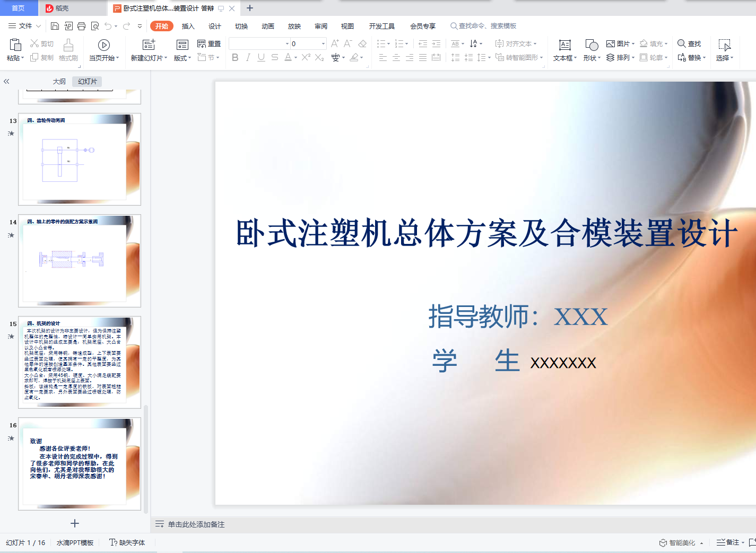
Task: Click the New Slide (新建幻灯片) icon
Action: (149, 45)
